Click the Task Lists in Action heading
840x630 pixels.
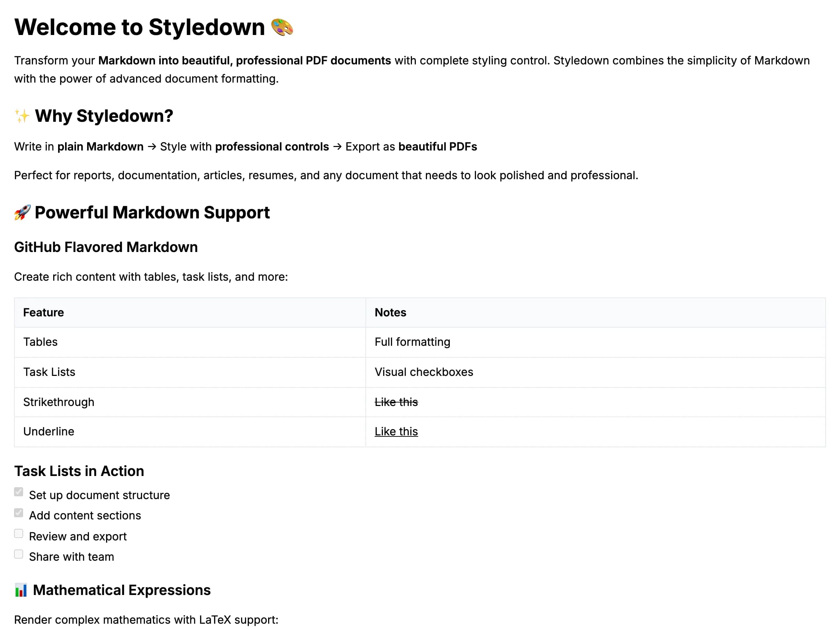(x=79, y=471)
